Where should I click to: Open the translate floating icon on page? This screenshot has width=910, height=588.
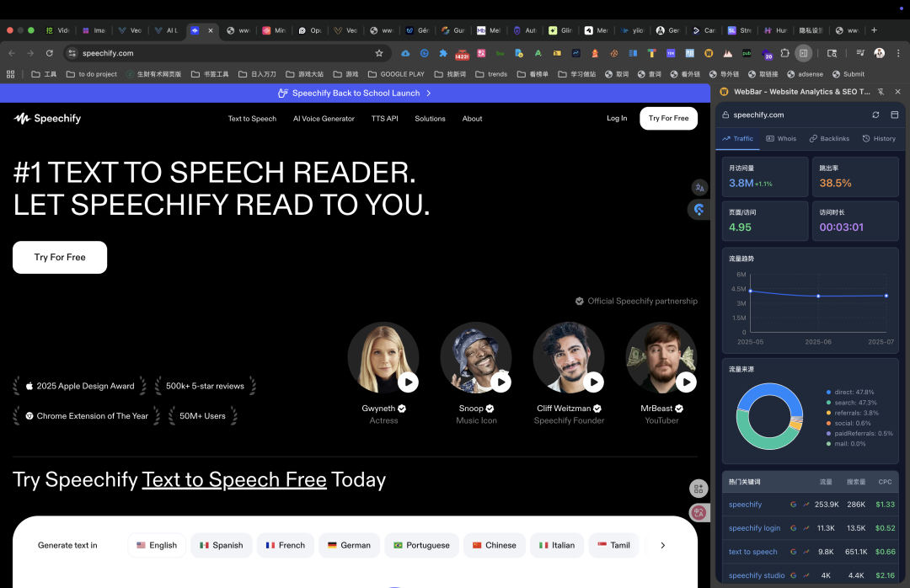pyautogui.click(x=699, y=188)
